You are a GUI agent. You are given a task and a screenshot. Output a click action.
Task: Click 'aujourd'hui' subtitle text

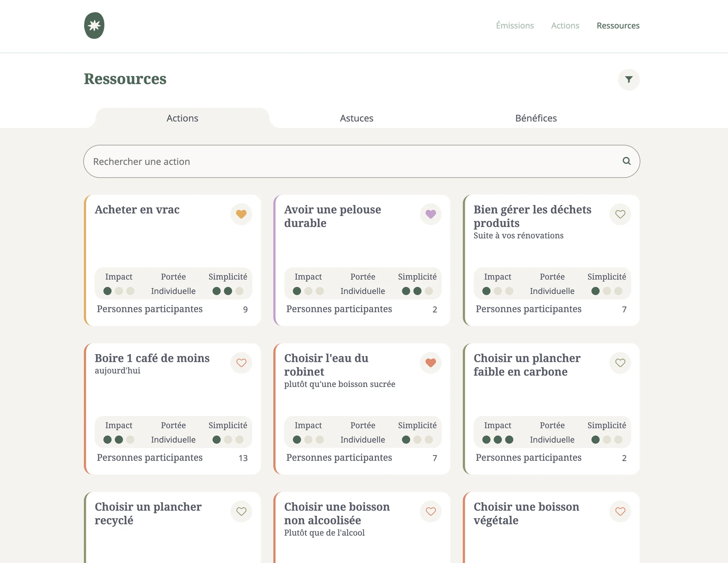(117, 371)
